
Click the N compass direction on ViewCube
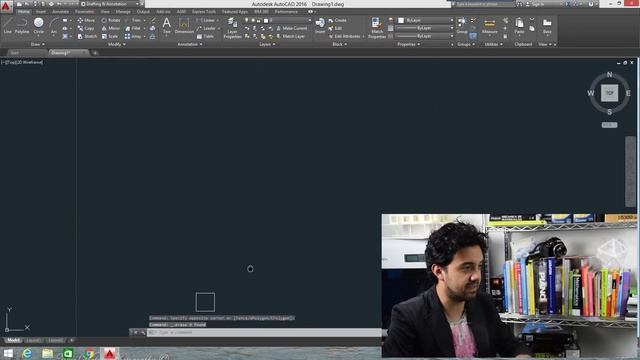pyautogui.click(x=609, y=74)
